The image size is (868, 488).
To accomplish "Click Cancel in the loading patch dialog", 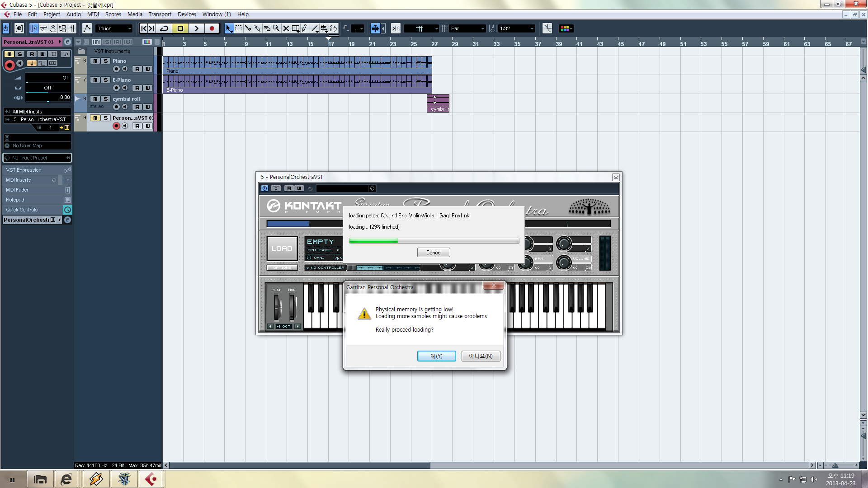I will coord(434,253).
